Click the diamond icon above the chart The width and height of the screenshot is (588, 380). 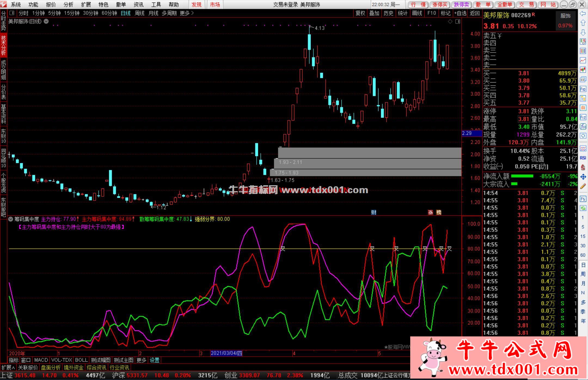(x=450, y=21)
